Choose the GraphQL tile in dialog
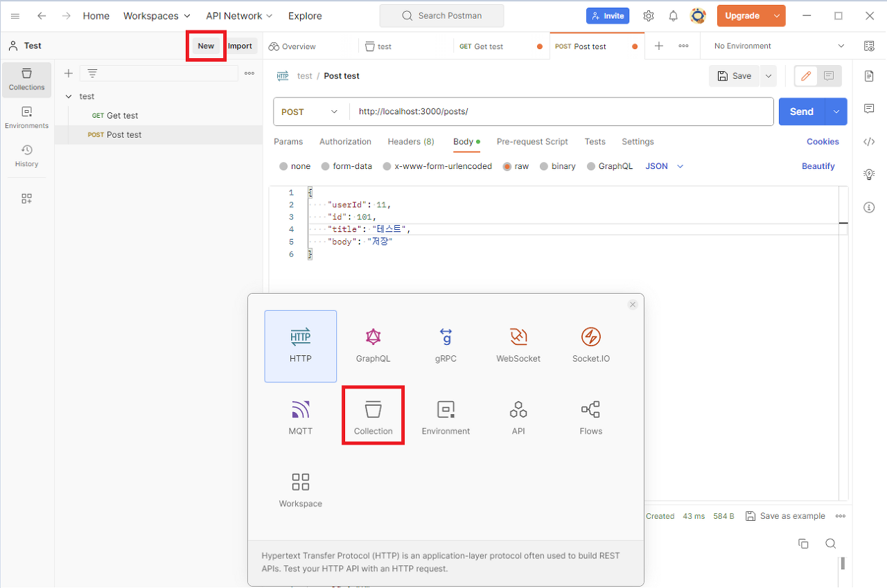Image resolution: width=887 pixels, height=588 pixels. 373,346
